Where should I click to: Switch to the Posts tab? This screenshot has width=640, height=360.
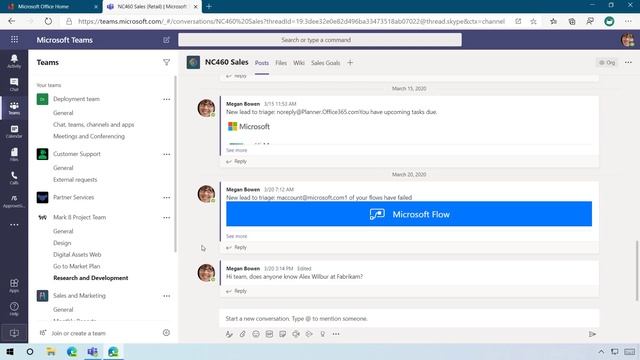[x=262, y=63]
